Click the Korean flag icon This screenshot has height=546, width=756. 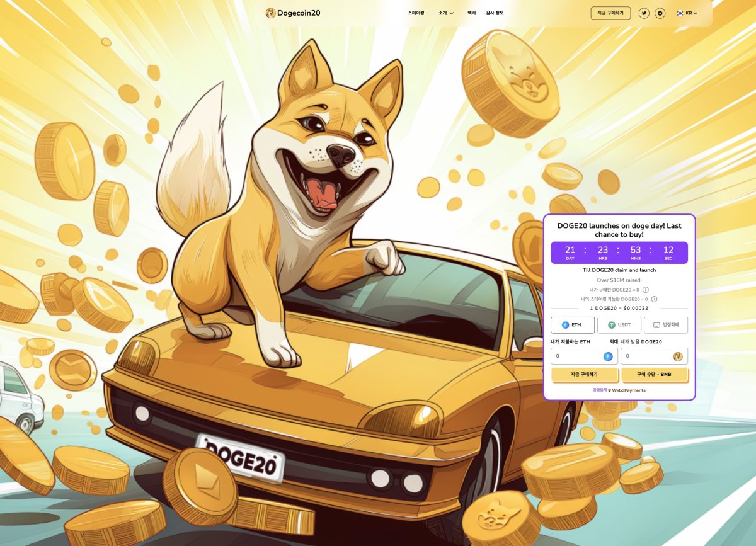point(680,13)
